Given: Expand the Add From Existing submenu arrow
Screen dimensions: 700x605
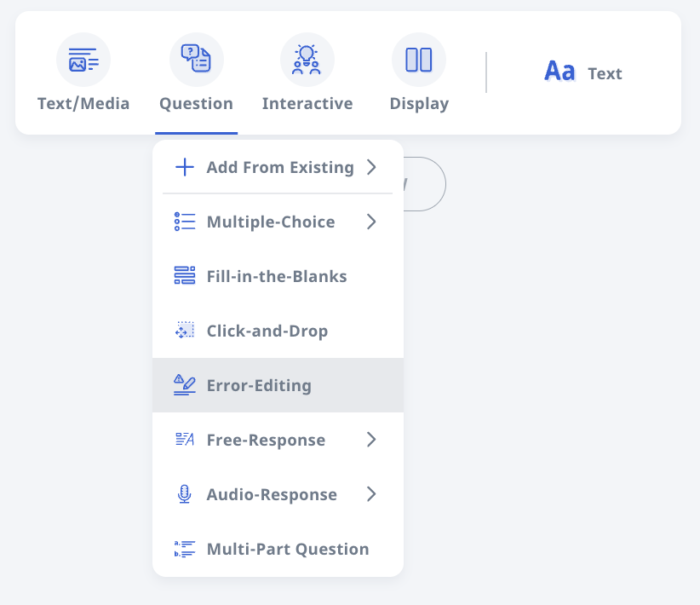Looking at the screenshot, I should pyautogui.click(x=371, y=167).
